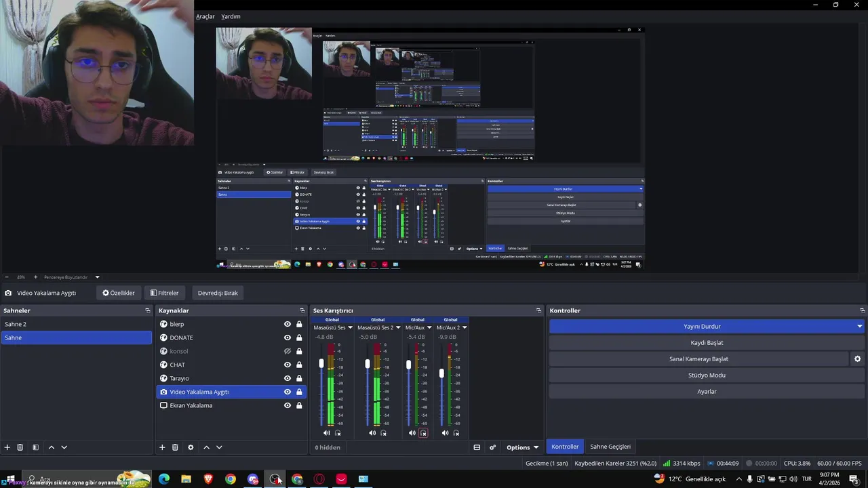Pop out the Sahneler dock

[x=148, y=310]
